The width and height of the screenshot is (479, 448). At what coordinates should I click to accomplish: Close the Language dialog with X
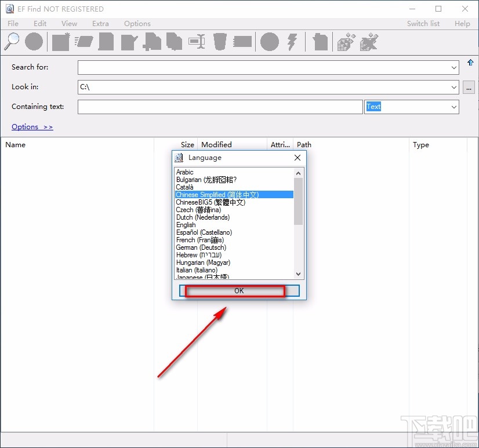click(x=297, y=158)
